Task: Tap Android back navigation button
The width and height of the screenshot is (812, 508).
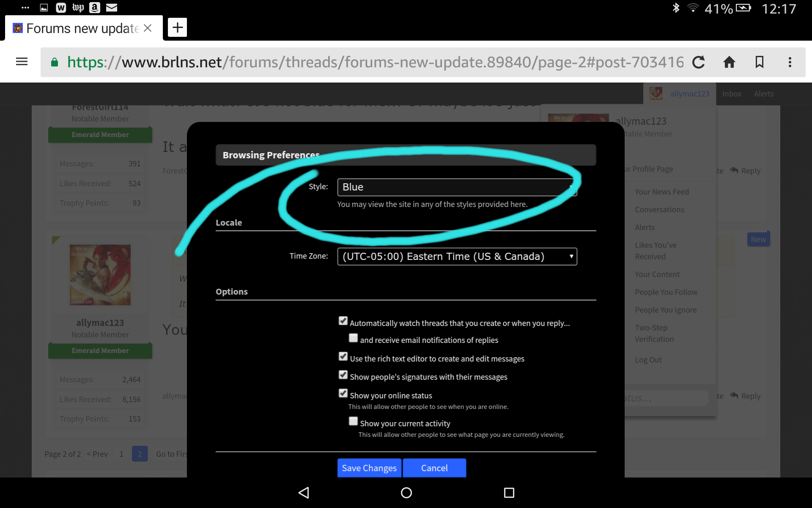Action: (304, 492)
